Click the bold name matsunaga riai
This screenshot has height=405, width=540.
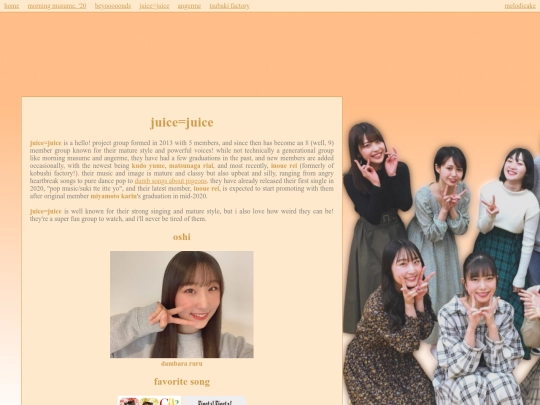[191, 166]
